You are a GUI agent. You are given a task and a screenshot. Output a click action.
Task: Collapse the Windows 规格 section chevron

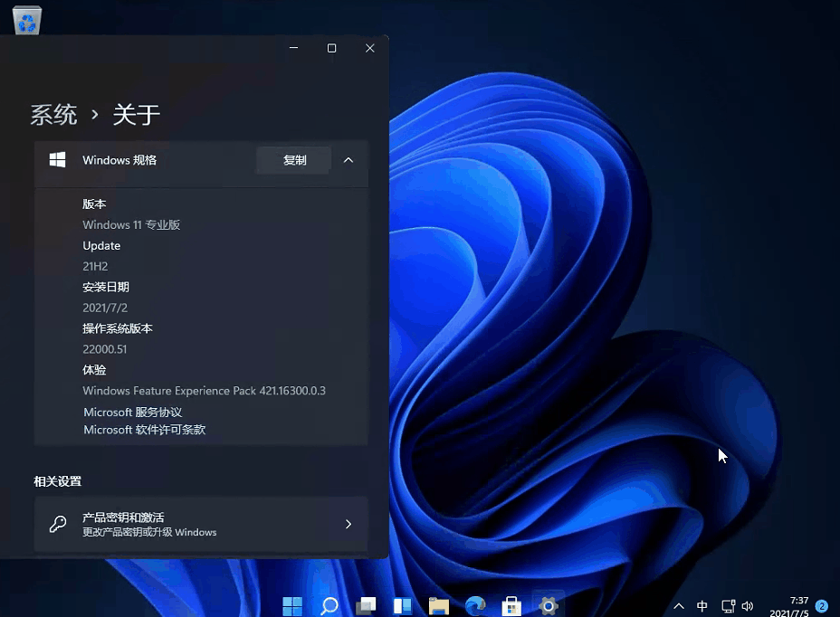click(348, 159)
